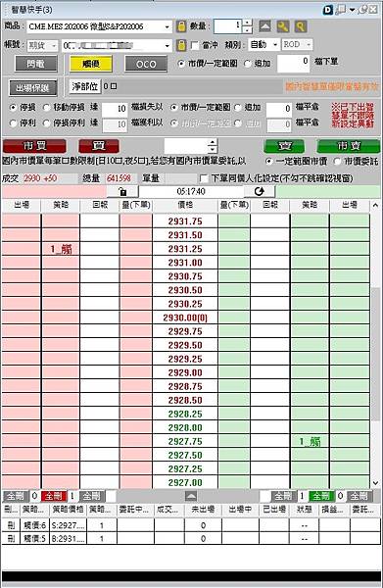The image size is (383, 588).
Task: Open the 商品 product dropdown
Action: (x=168, y=26)
